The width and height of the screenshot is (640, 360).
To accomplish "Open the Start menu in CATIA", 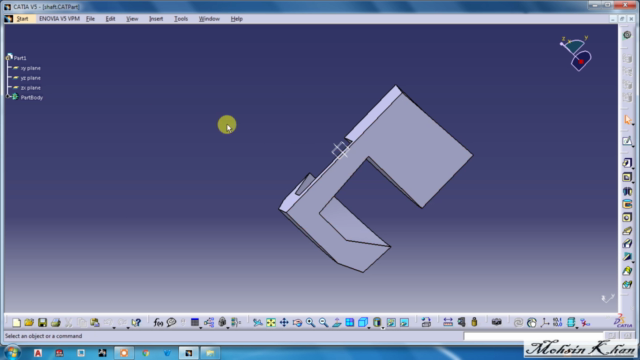I will pyautogui.click(x=22, y=19).
